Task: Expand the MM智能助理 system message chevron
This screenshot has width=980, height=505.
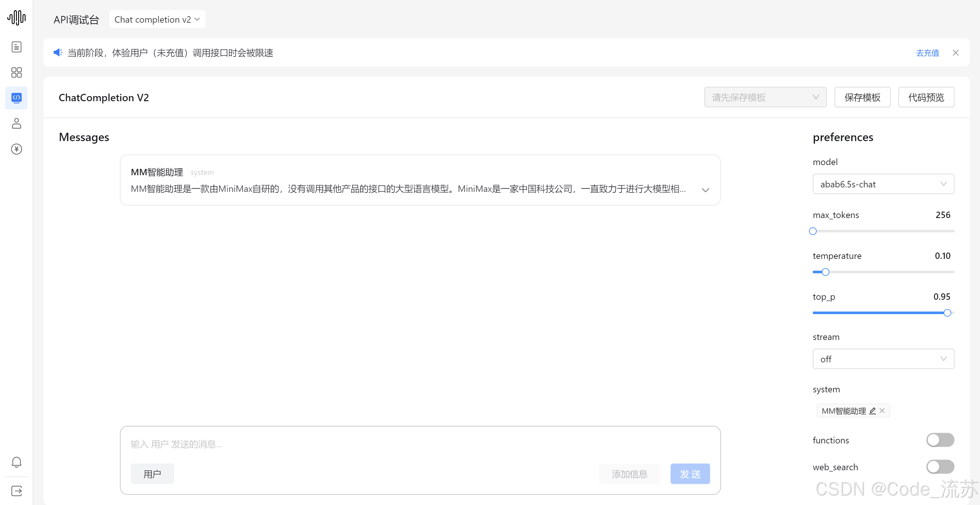Action: point(705,190)
